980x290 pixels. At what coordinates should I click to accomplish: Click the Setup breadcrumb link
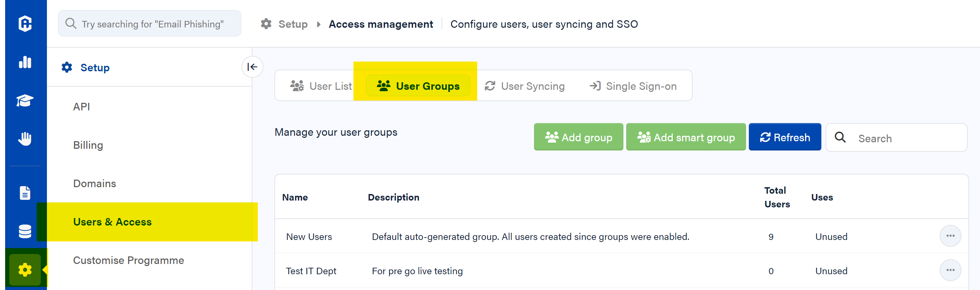coord(293,24)
